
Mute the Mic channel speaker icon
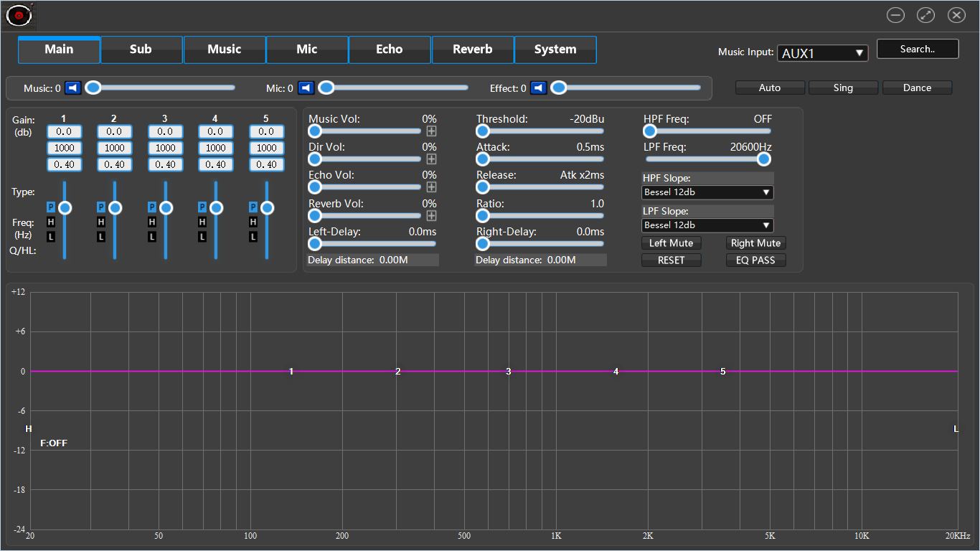click(306, 88)
